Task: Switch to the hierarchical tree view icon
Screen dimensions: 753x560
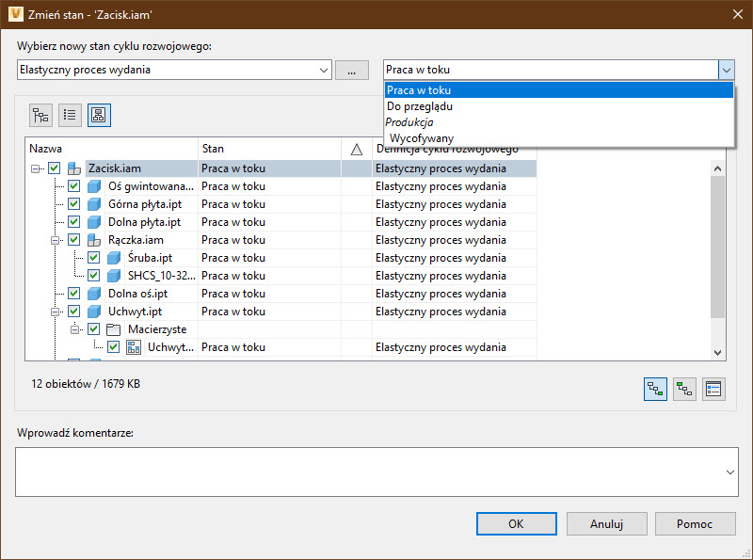Action: point(40,115)
